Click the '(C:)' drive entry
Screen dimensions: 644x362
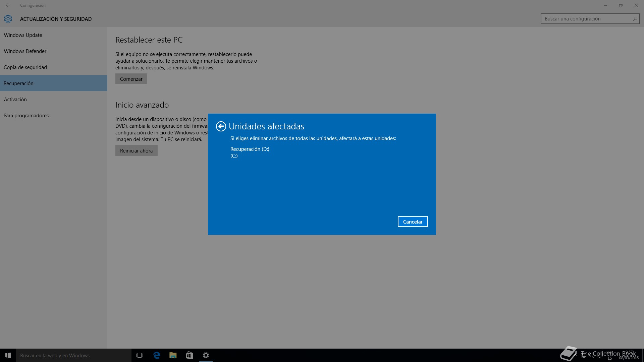click(234, 156)
